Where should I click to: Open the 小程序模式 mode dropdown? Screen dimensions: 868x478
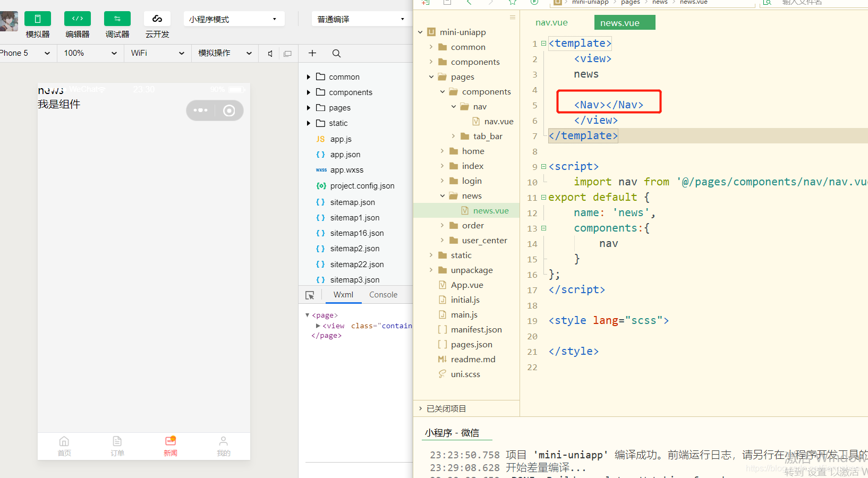[x=234, y=19]
